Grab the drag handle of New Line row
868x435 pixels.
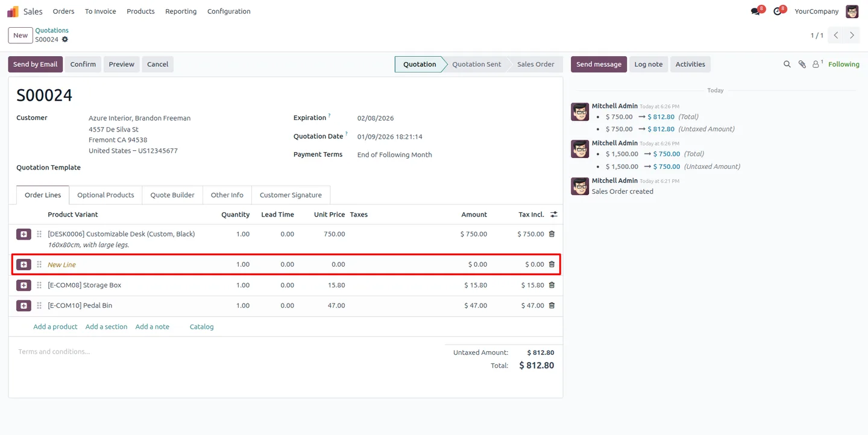(x=39, y=264)
